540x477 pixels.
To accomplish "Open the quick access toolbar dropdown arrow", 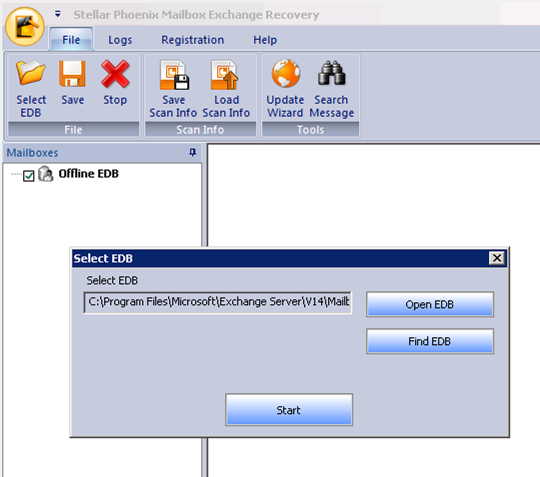I will click(x=58, y=14).
